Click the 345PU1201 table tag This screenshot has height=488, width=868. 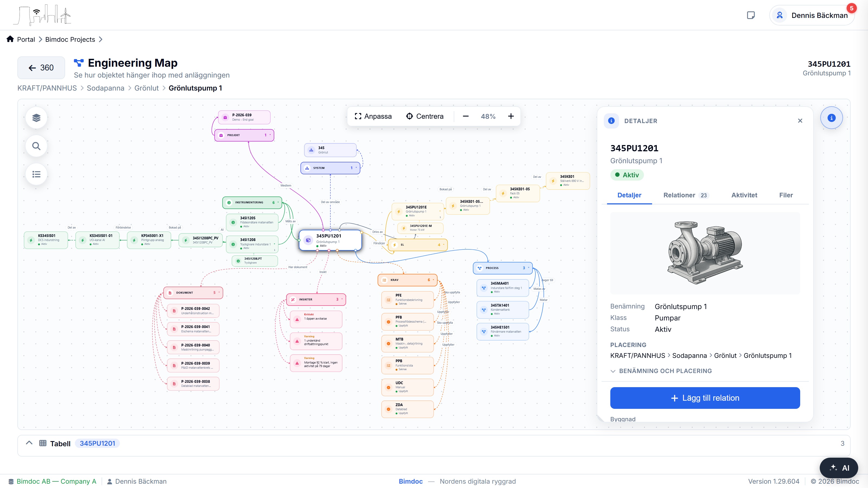97,443
